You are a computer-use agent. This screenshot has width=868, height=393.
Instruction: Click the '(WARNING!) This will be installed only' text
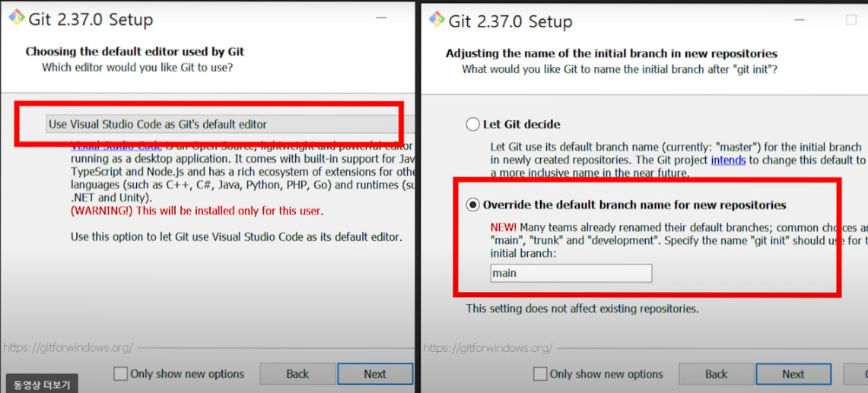197,211
